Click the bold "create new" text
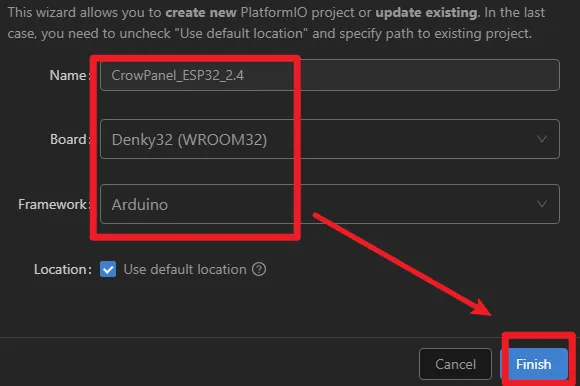This screenshot has height=386, width=580. coord(201,13)
